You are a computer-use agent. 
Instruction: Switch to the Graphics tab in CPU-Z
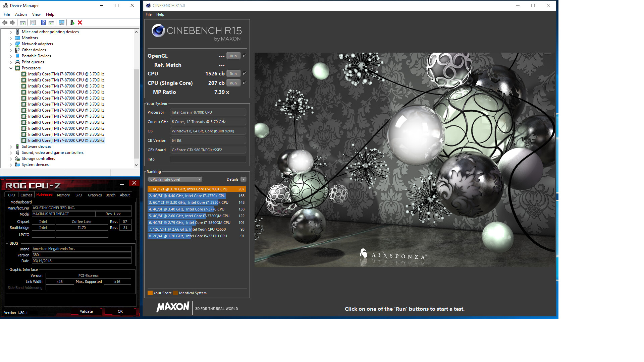95,195
